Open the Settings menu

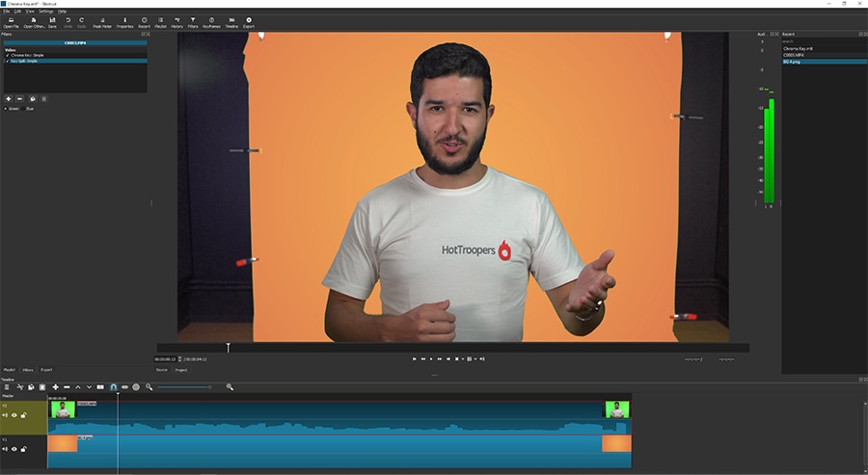pyautogui.click(x=44, y=11)
